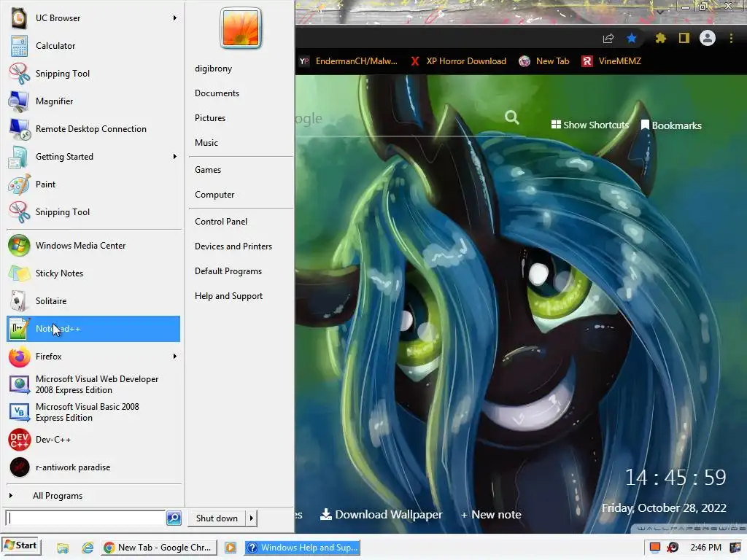
Task: Open Documents from the Start menu
Action: pos(217,93)
